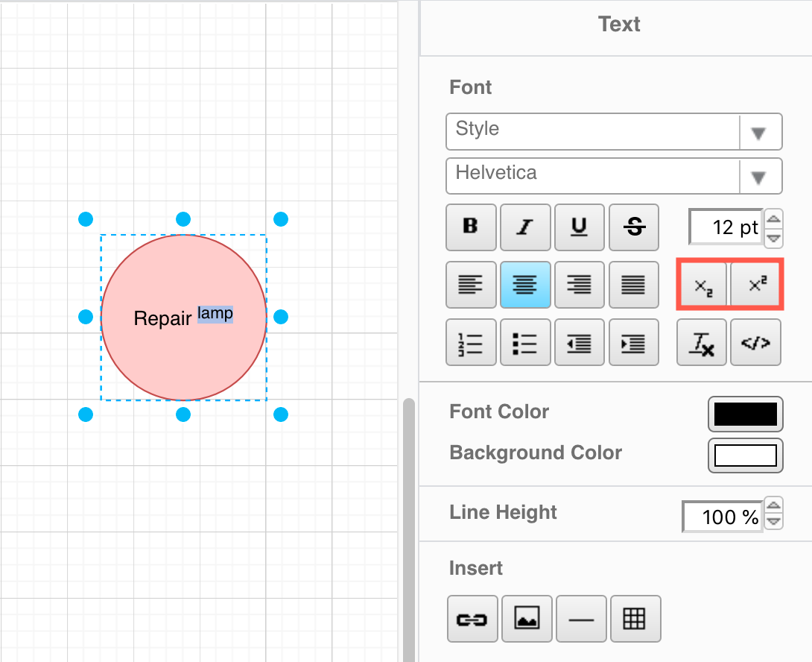The width and height of the screenshot is (812, 662).
Task: Increase the text indent
Action: click(x=634, y=343)
